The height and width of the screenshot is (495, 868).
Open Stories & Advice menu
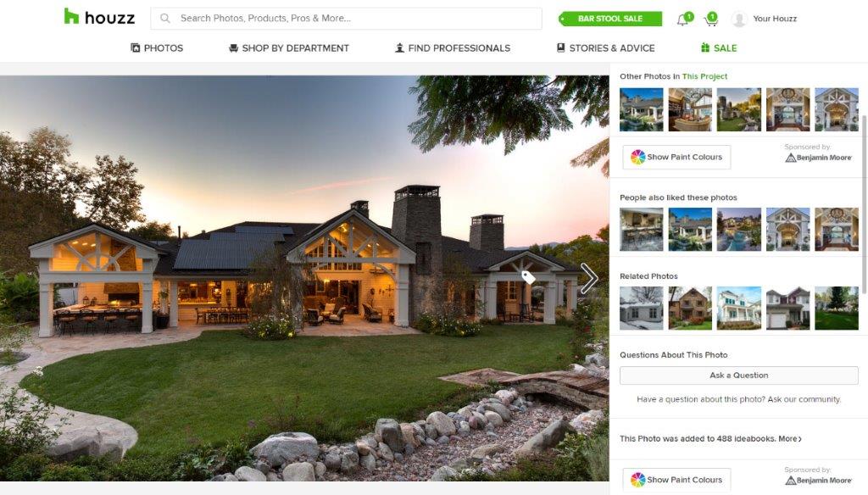click(605, 48)
